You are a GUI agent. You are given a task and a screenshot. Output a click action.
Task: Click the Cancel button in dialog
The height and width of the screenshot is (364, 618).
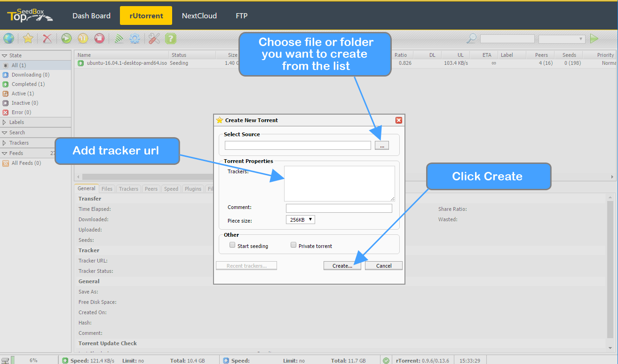pos(384,266)
